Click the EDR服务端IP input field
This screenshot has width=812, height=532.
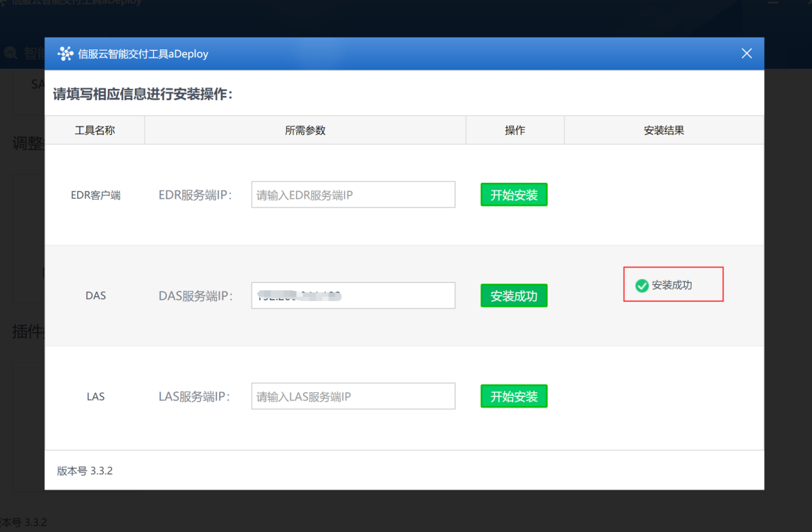click(x=353, y=195)
